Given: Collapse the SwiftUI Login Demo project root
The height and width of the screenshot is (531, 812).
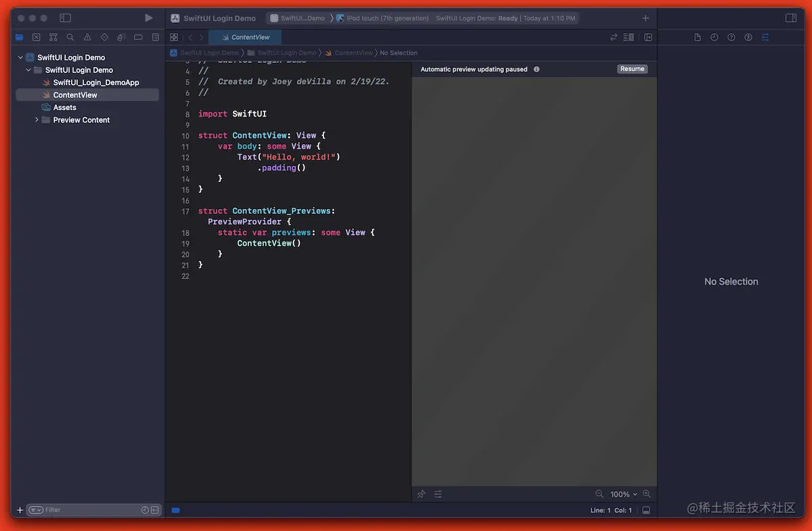Looking at the screenshot, I should click(x=20, y=57).
